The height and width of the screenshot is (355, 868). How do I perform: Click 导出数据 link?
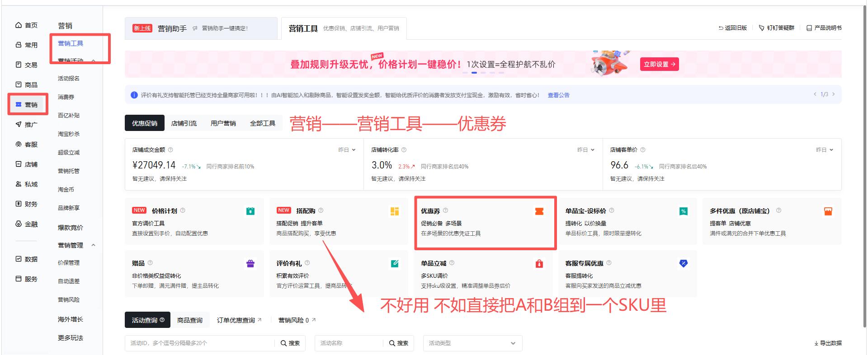(828, 343)
